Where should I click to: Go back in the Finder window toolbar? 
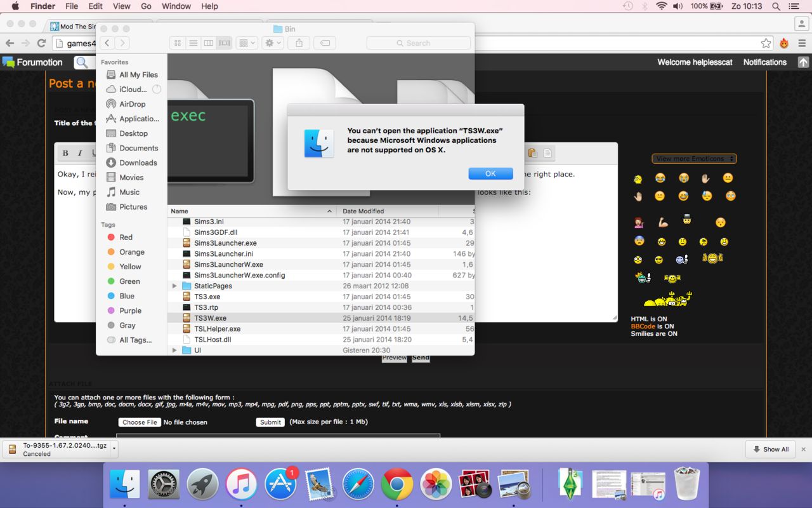[107, 43]
